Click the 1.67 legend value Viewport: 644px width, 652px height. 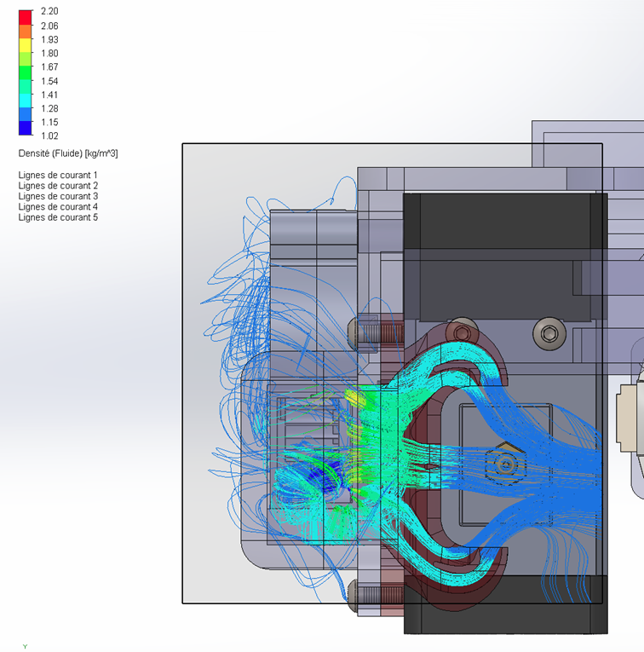pos(49,67)
